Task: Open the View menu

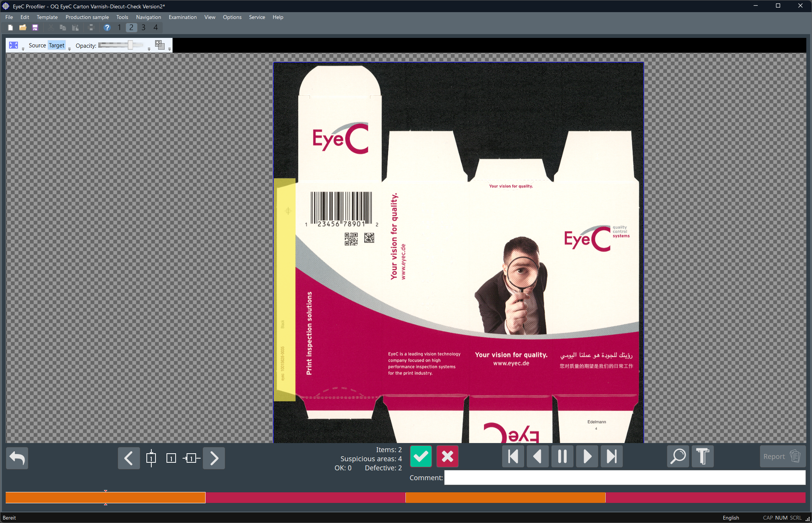Action: click(210, 17)
